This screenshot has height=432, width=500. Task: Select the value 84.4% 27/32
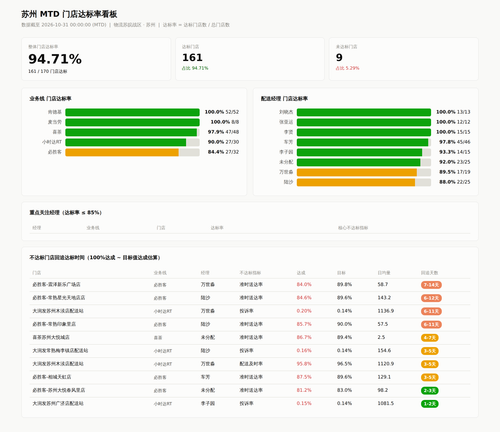coord(223,152)
